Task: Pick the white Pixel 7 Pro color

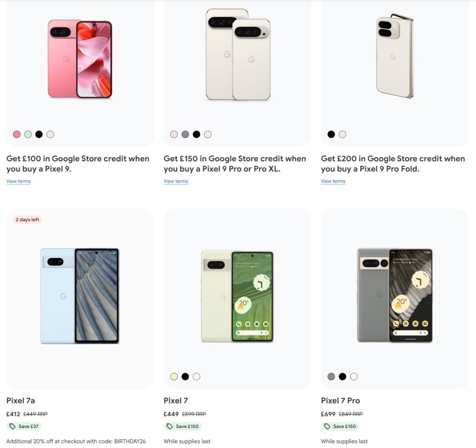Action: (x=354, y=376)
